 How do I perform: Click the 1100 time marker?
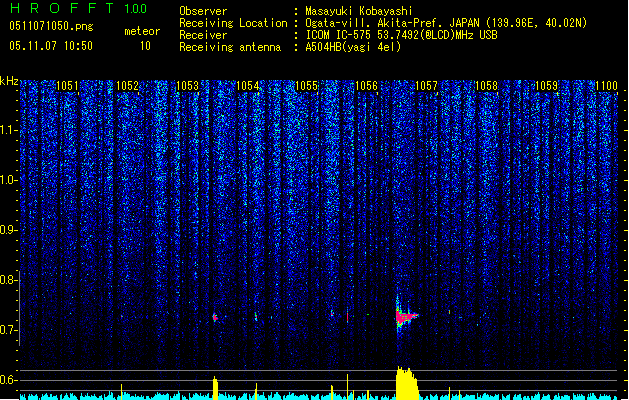tap(606, 85)
